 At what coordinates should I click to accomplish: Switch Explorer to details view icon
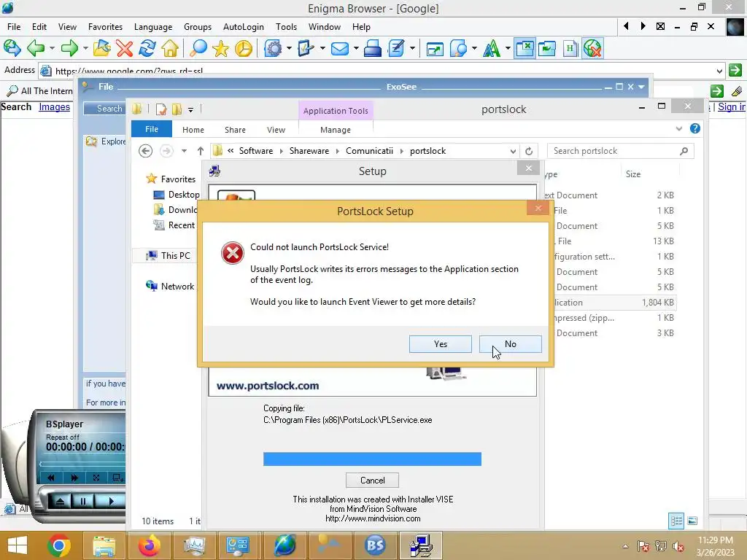pos(676,521)
